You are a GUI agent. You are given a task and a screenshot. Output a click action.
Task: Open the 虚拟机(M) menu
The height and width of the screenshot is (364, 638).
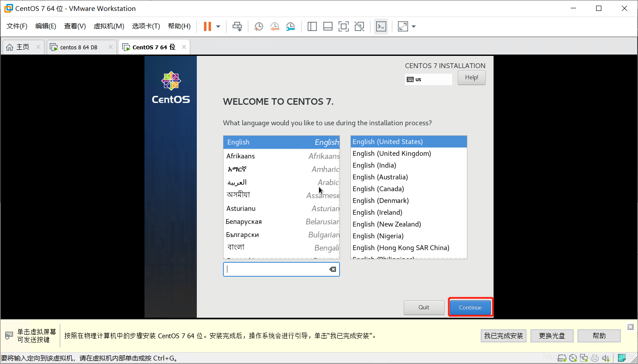109,26
